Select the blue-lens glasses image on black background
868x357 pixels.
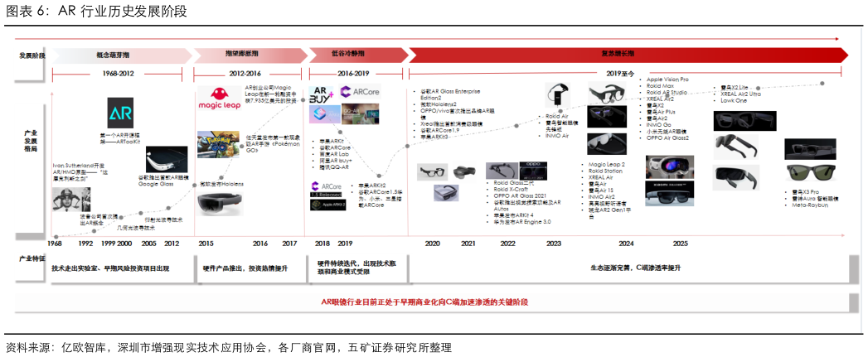[607, 118]
